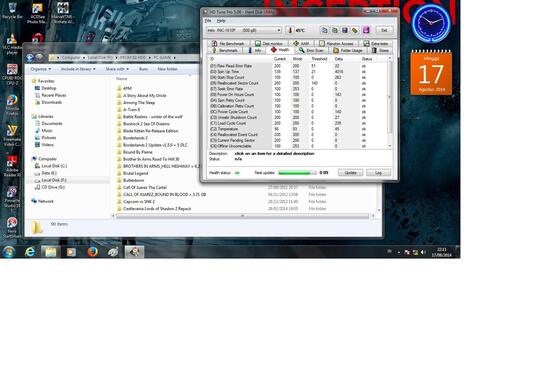Screen dimensions: 540x366
Task: Switch to the Extra tests tab
Action: (x=376, y=43)
